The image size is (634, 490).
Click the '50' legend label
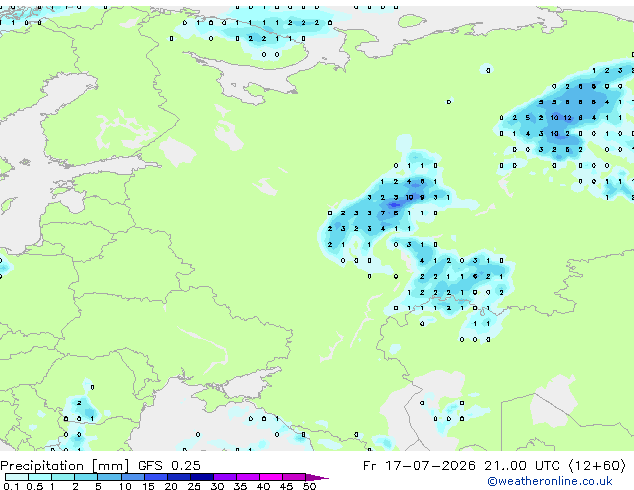pyautogui.click(x=309, y=486)
